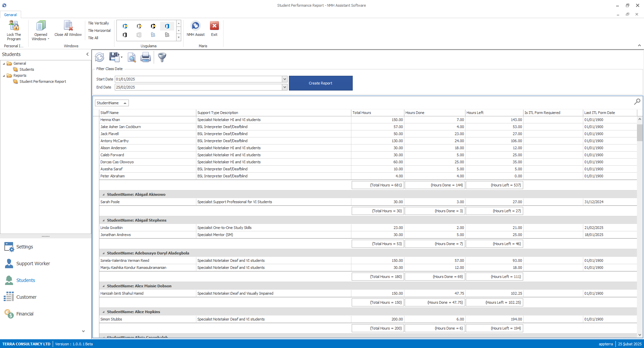This screenshot has width=644, height=348.
Task: Sort by Hours Left column header
Action: (494, 113)
